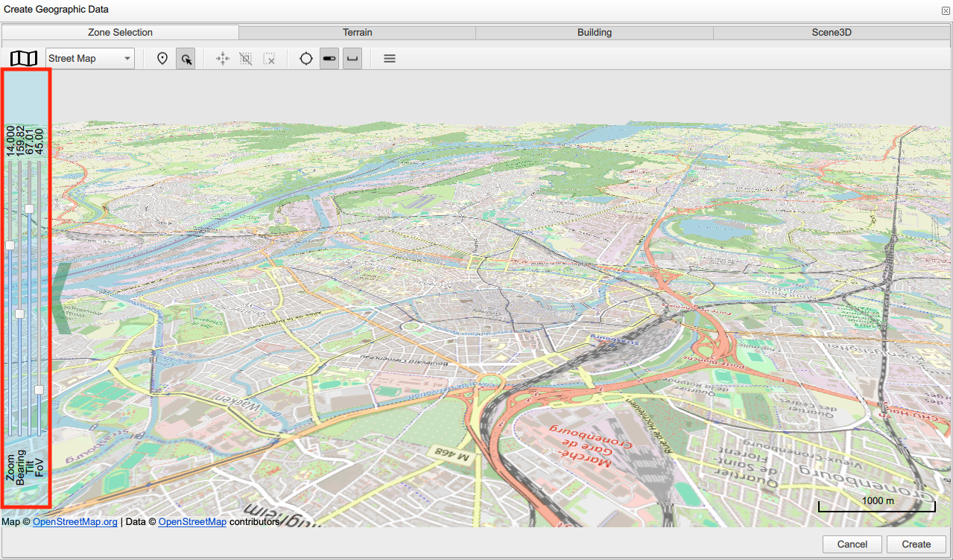Click the four-arrow move selection icon

222,58
